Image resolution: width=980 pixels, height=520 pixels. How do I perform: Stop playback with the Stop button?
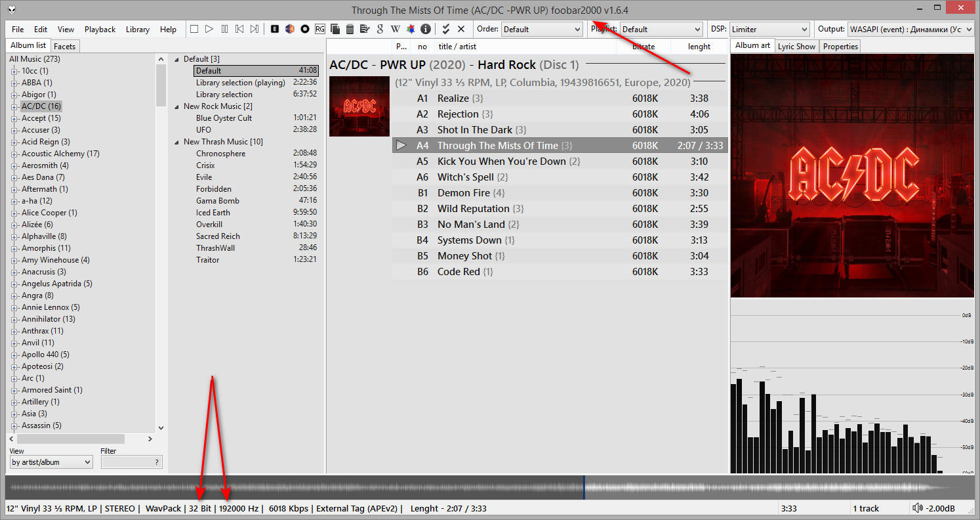(194, 29)
